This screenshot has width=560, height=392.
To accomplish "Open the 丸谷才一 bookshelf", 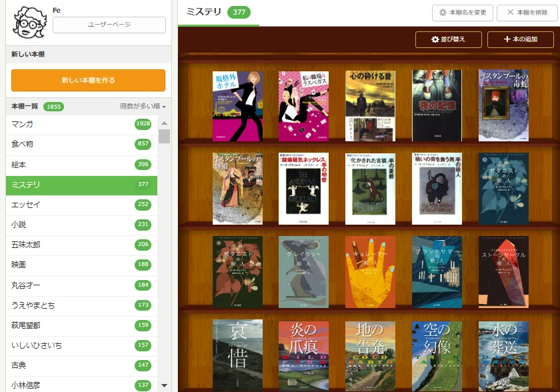I will click(x=81, y=285).
